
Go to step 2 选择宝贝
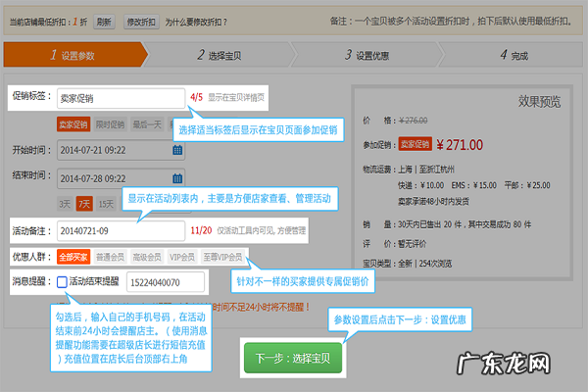(x=220, y=55)
